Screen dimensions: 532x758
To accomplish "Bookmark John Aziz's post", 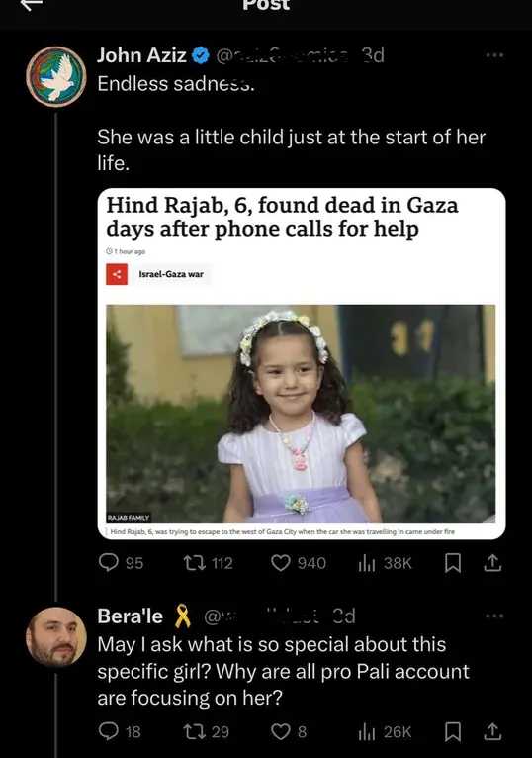I will [x=452, y=563].
